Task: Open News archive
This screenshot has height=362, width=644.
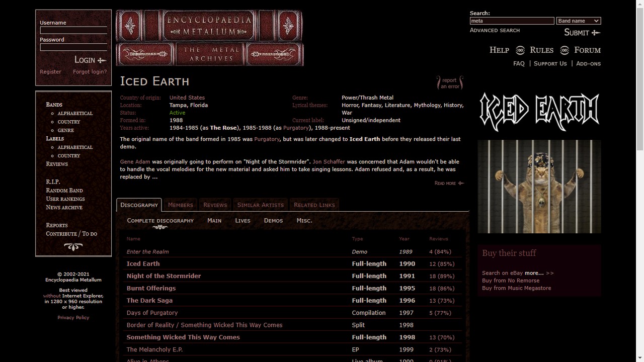Action: click(64, 208)
